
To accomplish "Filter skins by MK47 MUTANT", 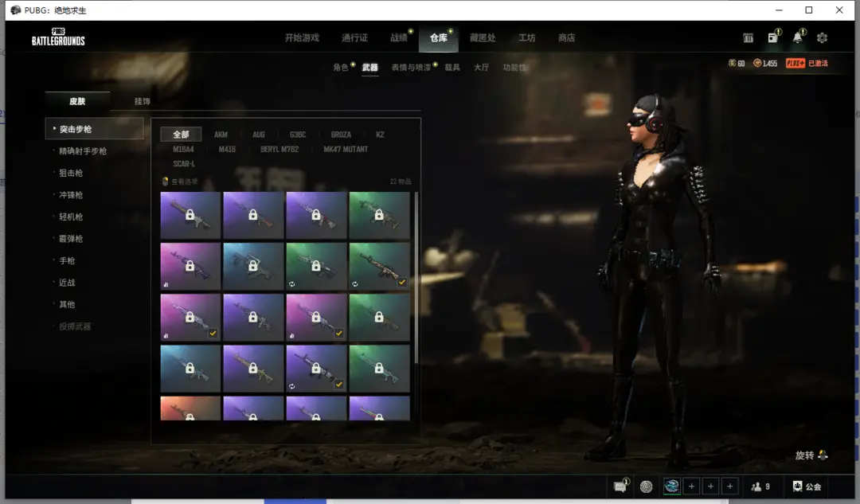I will coord(346,149).
